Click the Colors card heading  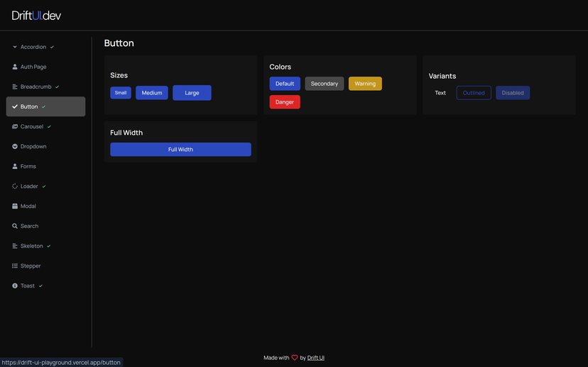(280, 67)
